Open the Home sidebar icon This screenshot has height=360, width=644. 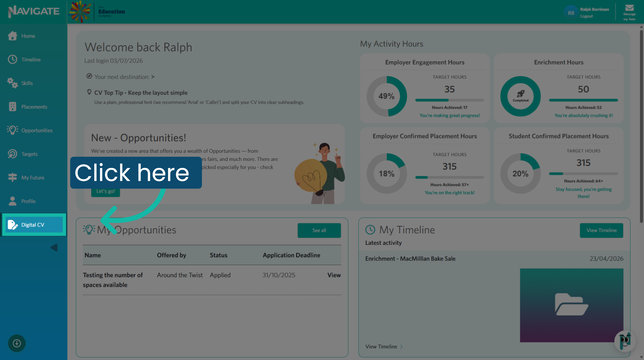(12, 36)
